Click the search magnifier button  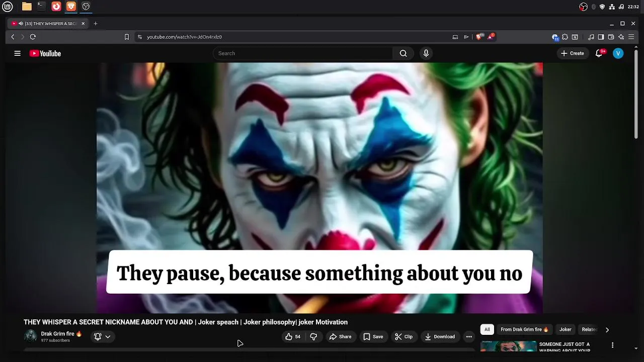click(x=403, y=53)
